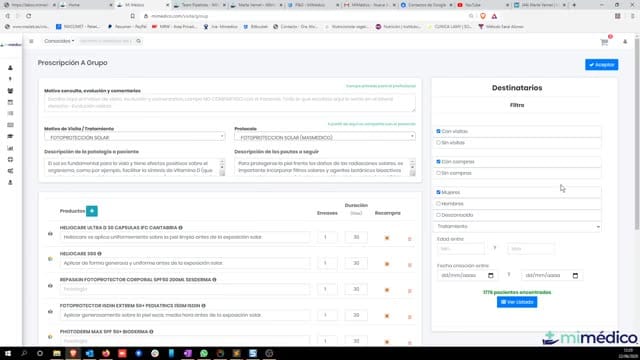This screenshot has width=640, height=360.
Task: Switch to the YouTube browser tab
Action: [482, 5]
